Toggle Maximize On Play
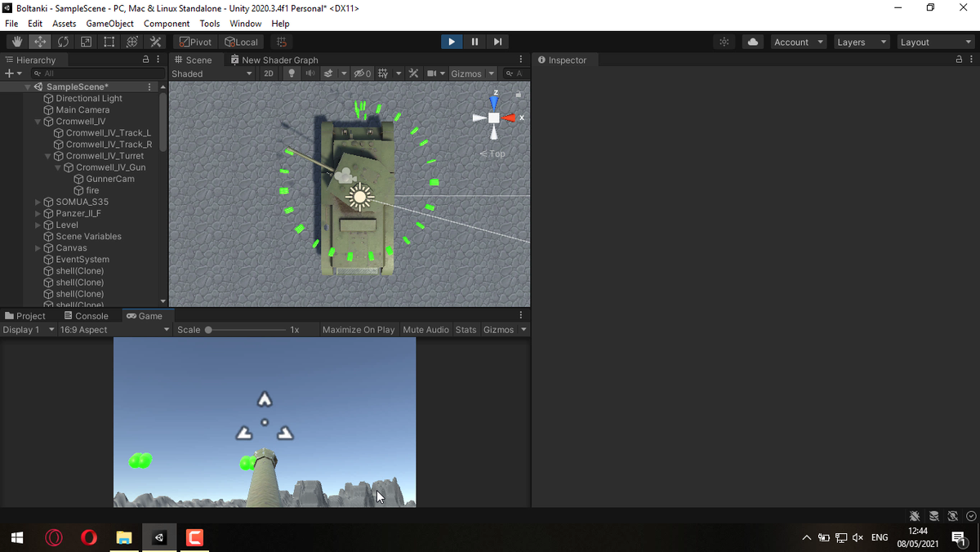This screenshot has height=552, width=980. (359, 330)
